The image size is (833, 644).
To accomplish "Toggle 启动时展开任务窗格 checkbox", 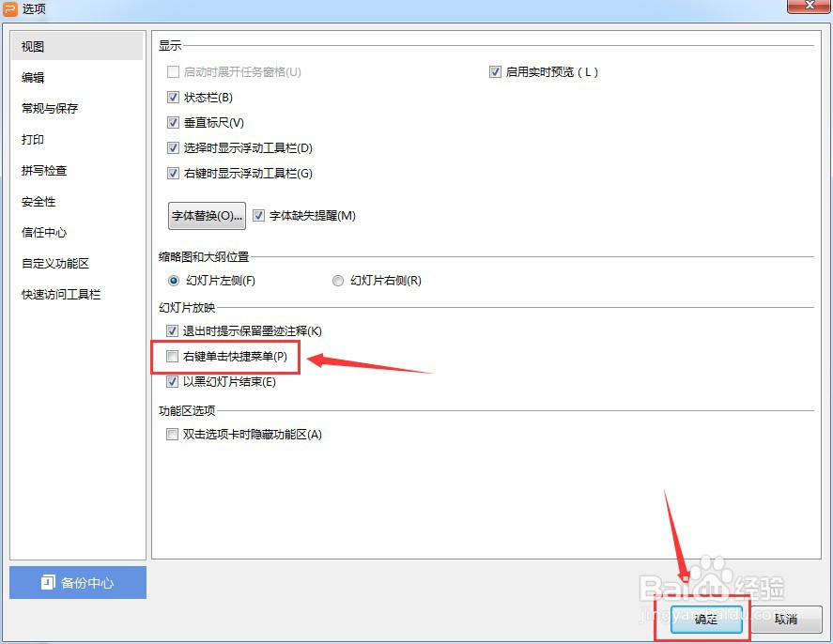I will (x=173, y=71).
